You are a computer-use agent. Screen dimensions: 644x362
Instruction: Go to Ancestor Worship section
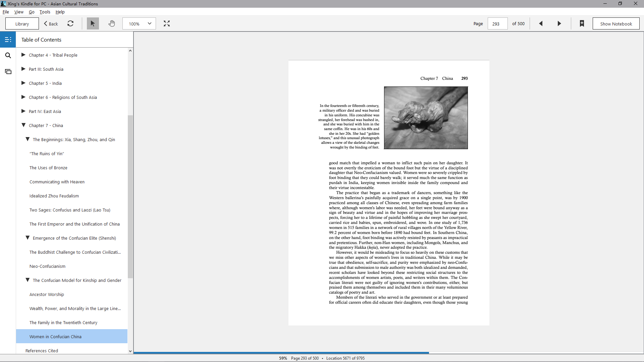[47, 294]
